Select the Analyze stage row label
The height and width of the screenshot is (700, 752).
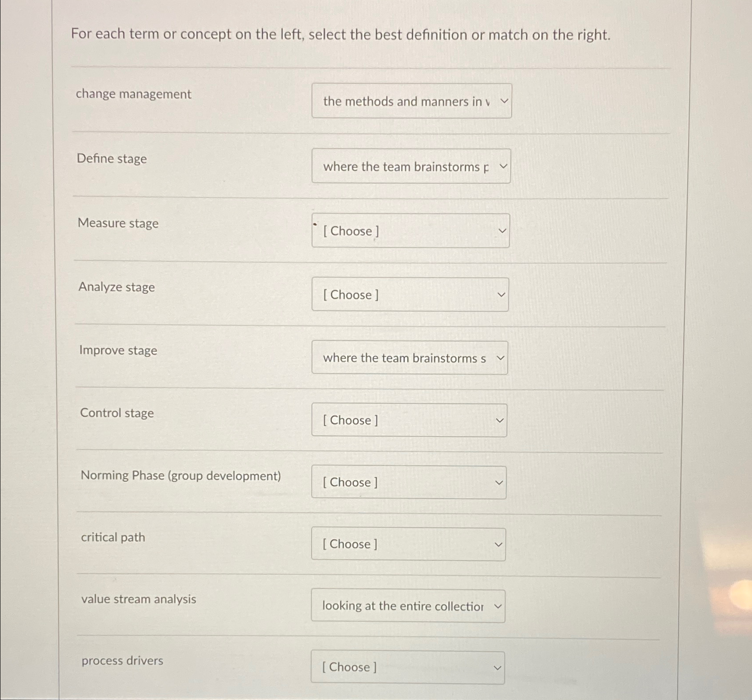coord(116,287)
